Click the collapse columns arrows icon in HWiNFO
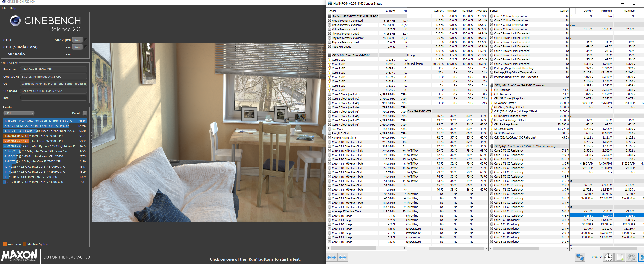 (342, 257)
